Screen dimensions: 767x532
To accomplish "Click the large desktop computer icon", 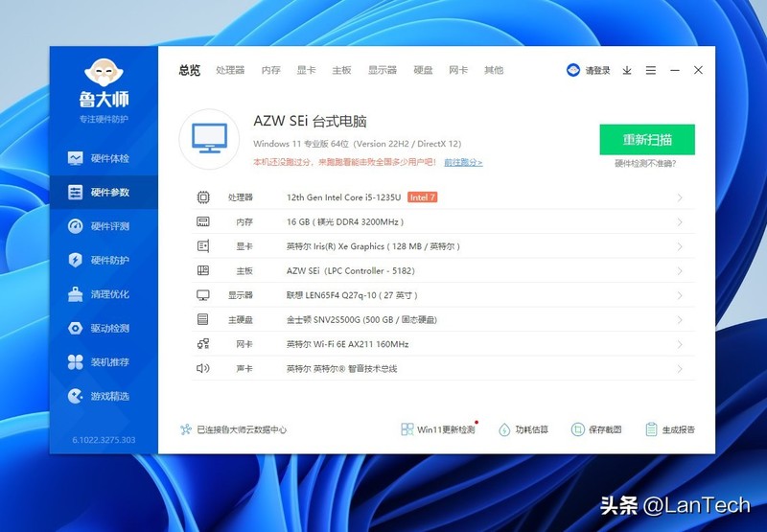I will (209, 139).
